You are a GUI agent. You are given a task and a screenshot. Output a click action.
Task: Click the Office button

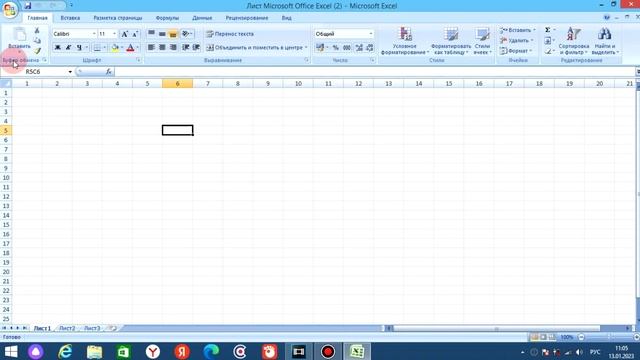click(9, 10)
